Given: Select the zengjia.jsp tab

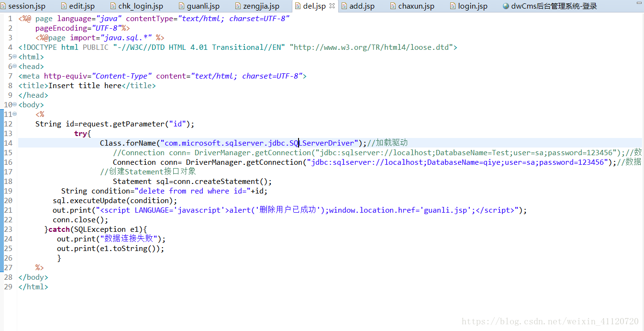Looking at the screenshot, I should (x=262, y=6).
